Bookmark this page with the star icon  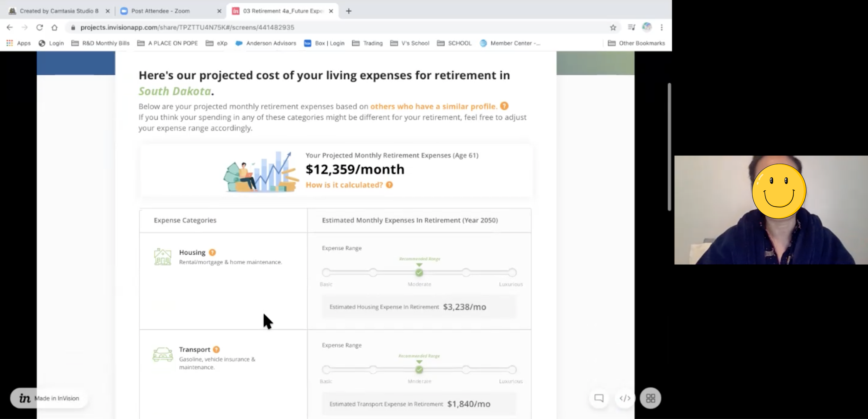tap(613, 27)
